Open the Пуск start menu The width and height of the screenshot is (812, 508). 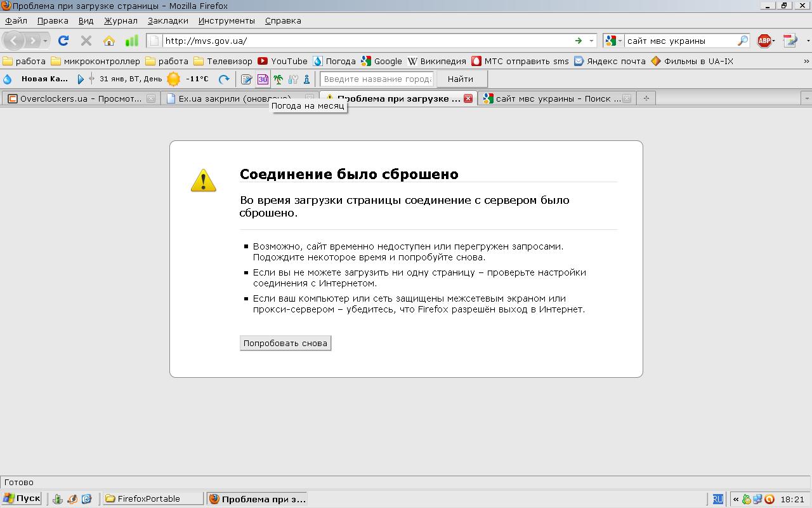[22, 498]
